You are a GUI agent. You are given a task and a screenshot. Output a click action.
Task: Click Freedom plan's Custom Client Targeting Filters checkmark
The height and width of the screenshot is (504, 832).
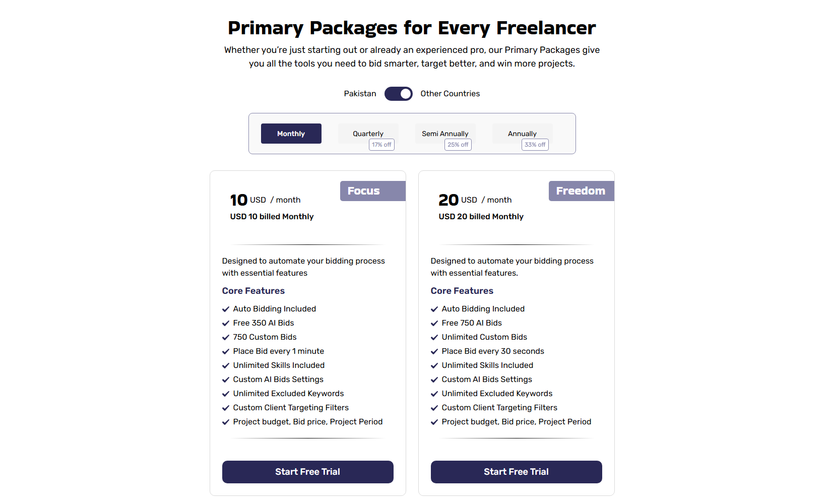click(434, 408)
